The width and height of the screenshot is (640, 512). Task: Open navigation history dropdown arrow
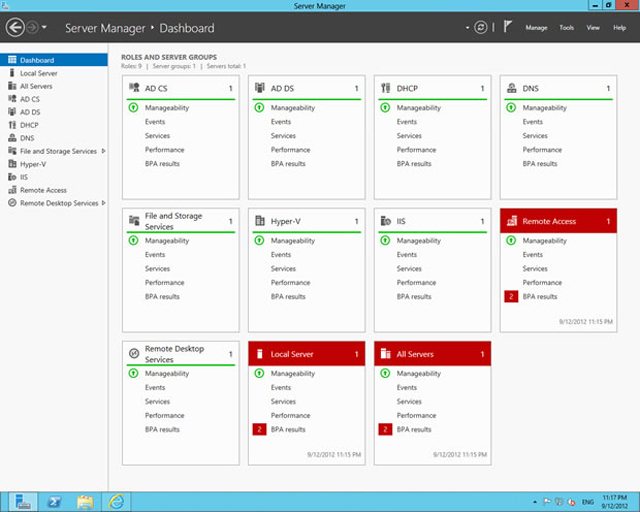(x=44, y=28)
